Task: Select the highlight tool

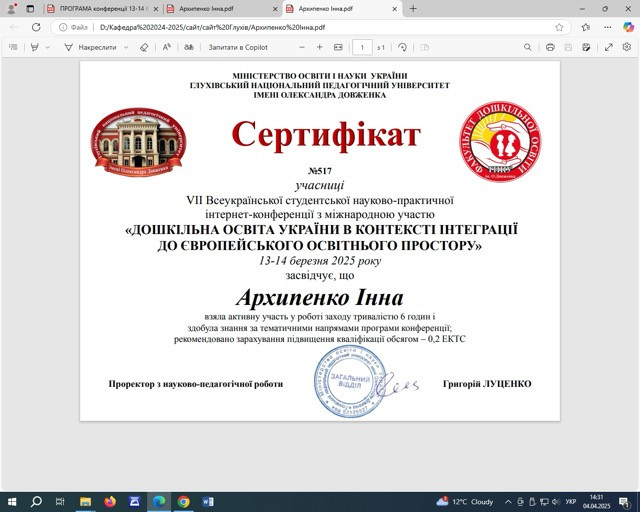Action: [x=35, y=47]
